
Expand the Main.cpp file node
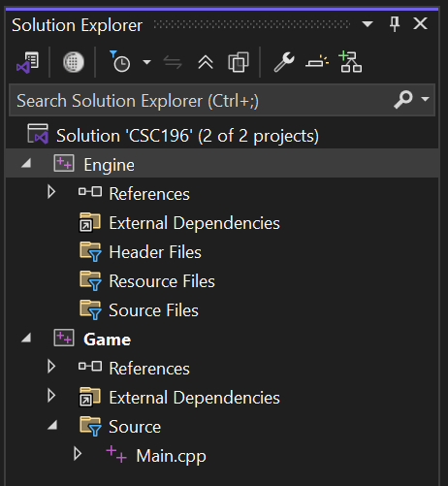coord(77,454)
